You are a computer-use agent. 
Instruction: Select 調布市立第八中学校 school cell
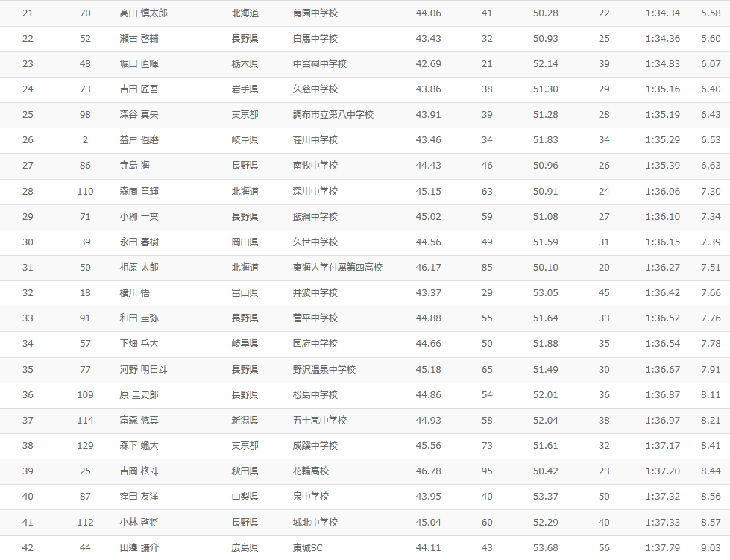click(333, 115)
